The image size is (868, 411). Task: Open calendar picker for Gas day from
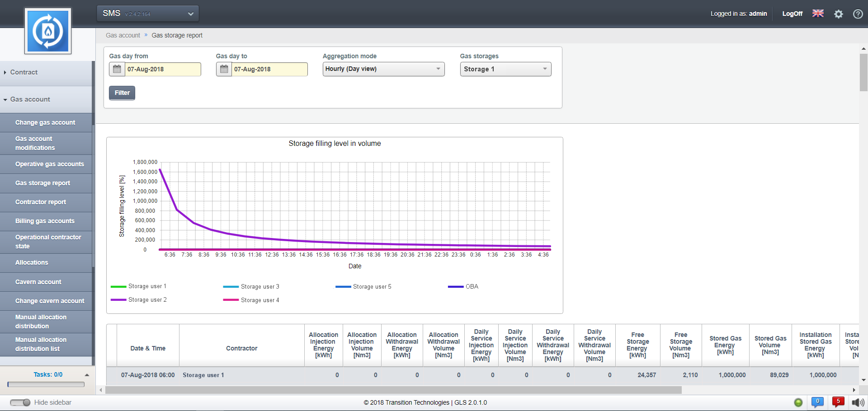[117, 69]
